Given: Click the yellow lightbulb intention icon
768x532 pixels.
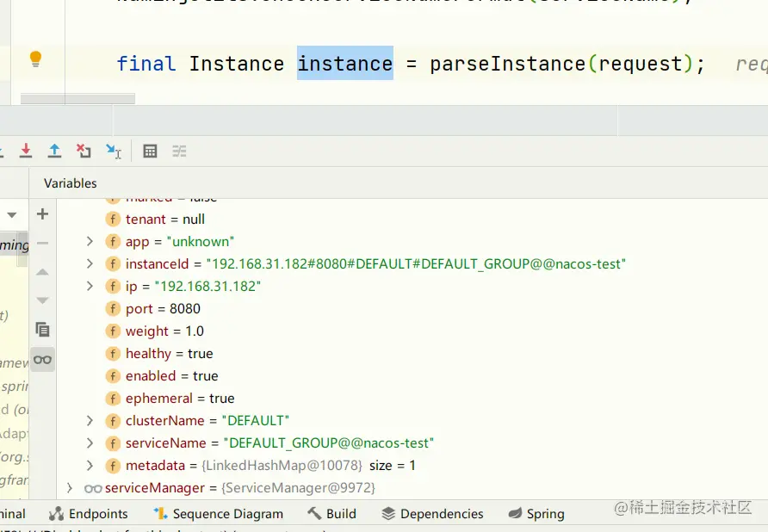Looking at the screenshot, I should point(36,59).
